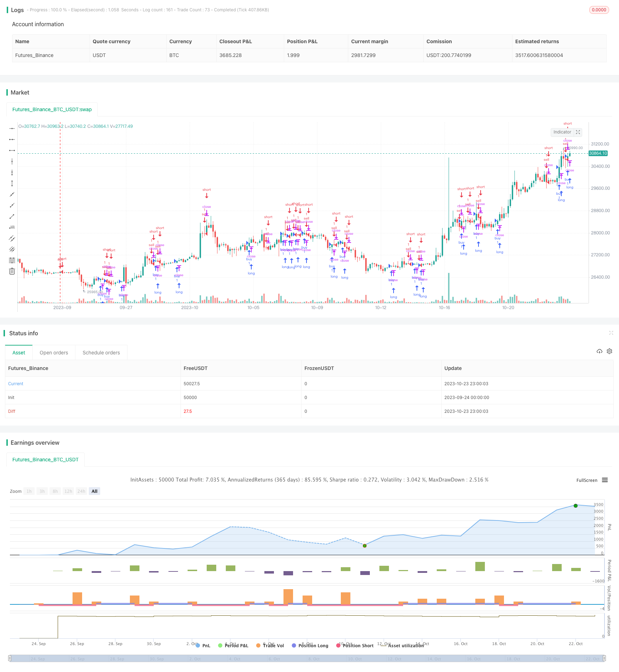Switch to the Schedule orders tab
The image size is (619, 672).
point(101,353)
